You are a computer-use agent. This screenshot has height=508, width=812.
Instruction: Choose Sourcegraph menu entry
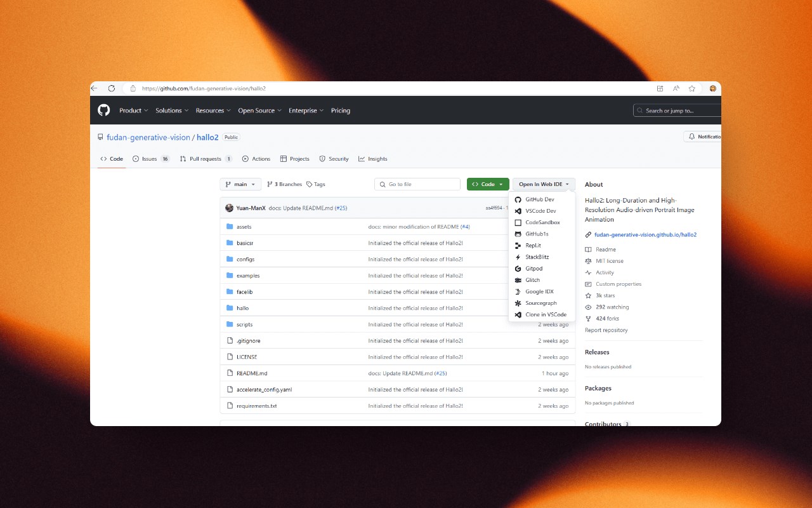(x=542, y=303)
